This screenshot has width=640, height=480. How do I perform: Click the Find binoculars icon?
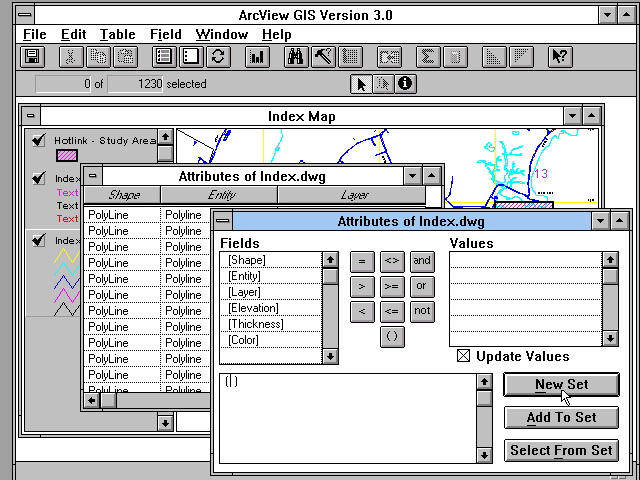(x=296, y=56)
